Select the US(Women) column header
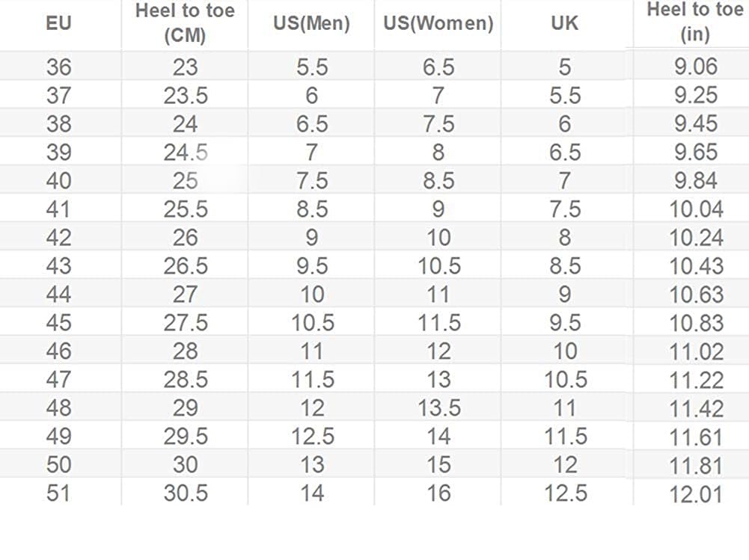Image resolution: width=749 pixels, height=560 pixels. (438, 23)
